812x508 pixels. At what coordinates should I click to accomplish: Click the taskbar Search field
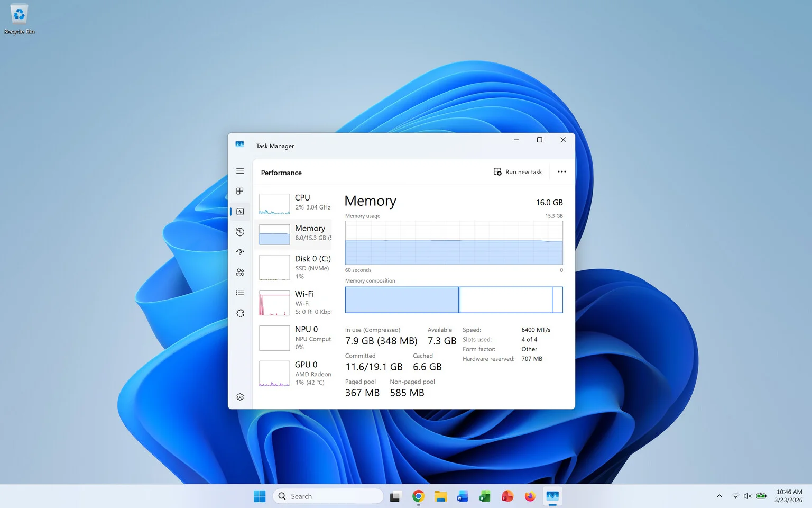(x=328, y=496)
